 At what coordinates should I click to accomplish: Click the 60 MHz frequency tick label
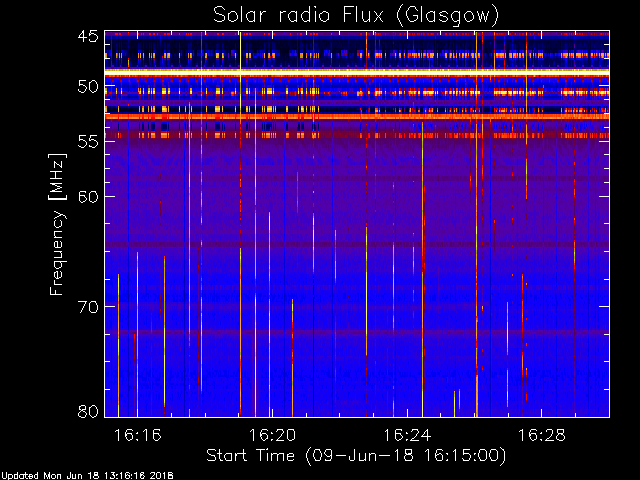click(x=88, y=196)
